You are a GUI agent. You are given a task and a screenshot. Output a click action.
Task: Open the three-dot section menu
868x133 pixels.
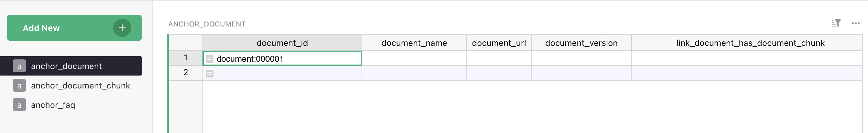(855, 23)
